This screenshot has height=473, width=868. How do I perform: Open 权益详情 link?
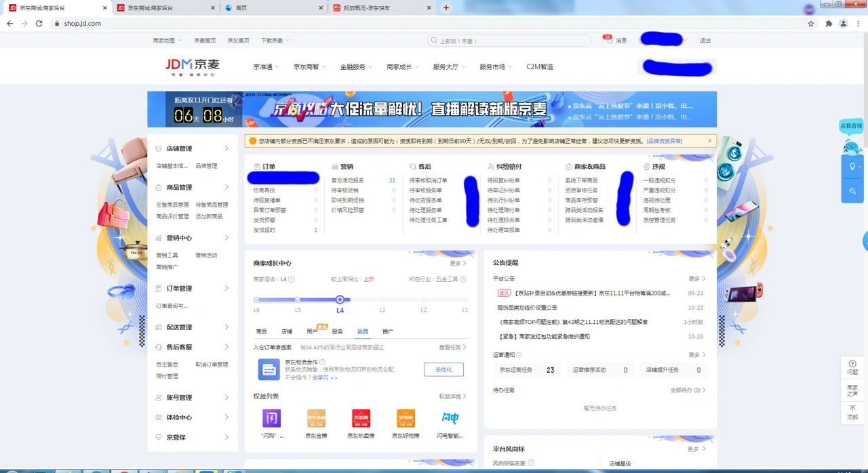pos(453,396)
